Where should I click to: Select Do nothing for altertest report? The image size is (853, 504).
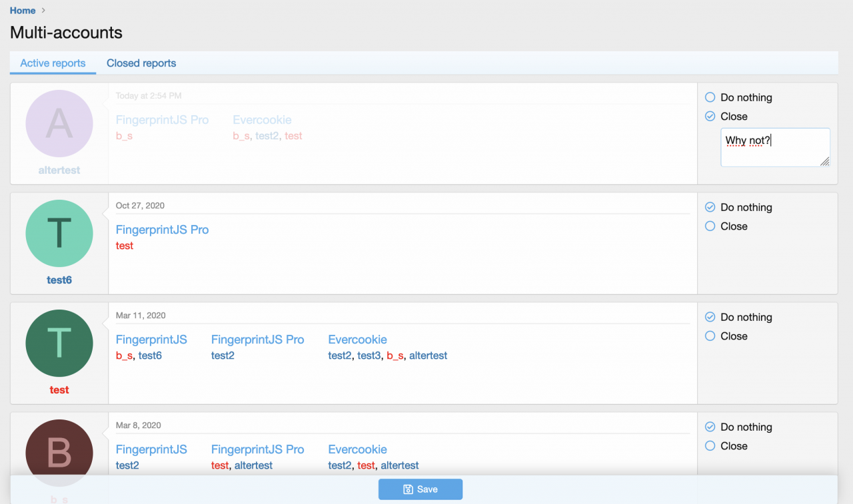[710, 97]
